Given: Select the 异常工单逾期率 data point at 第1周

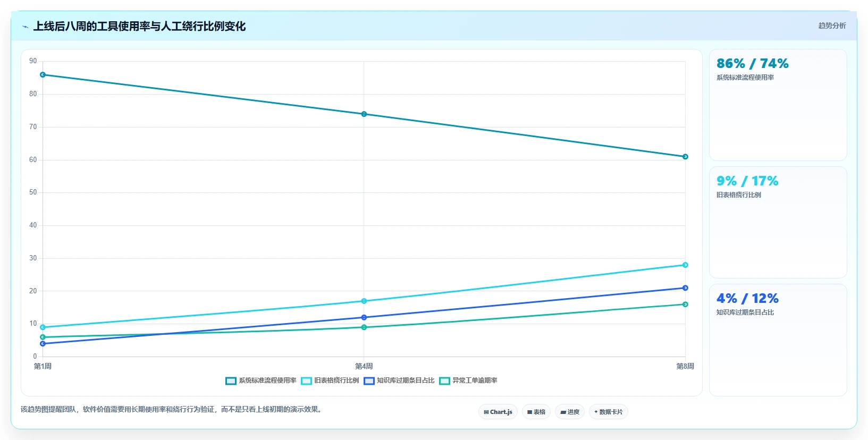Looking at the screenshot, I should [43, 337].
